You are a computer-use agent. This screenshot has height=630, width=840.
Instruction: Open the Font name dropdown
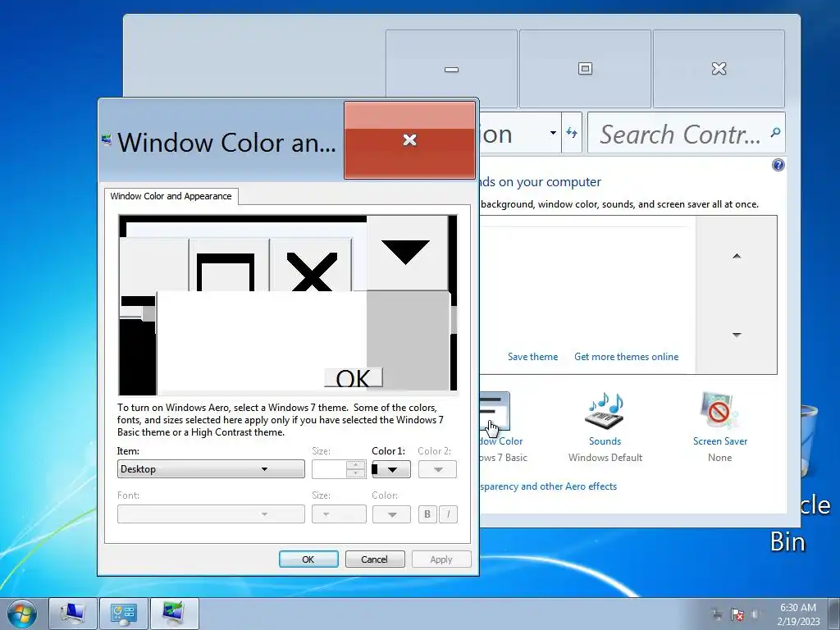click(x=211, y=514)
